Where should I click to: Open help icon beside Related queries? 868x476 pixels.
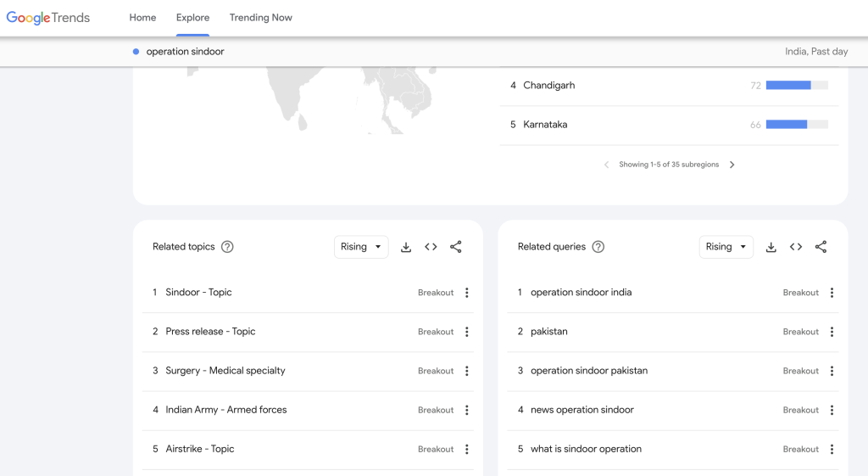598,247
